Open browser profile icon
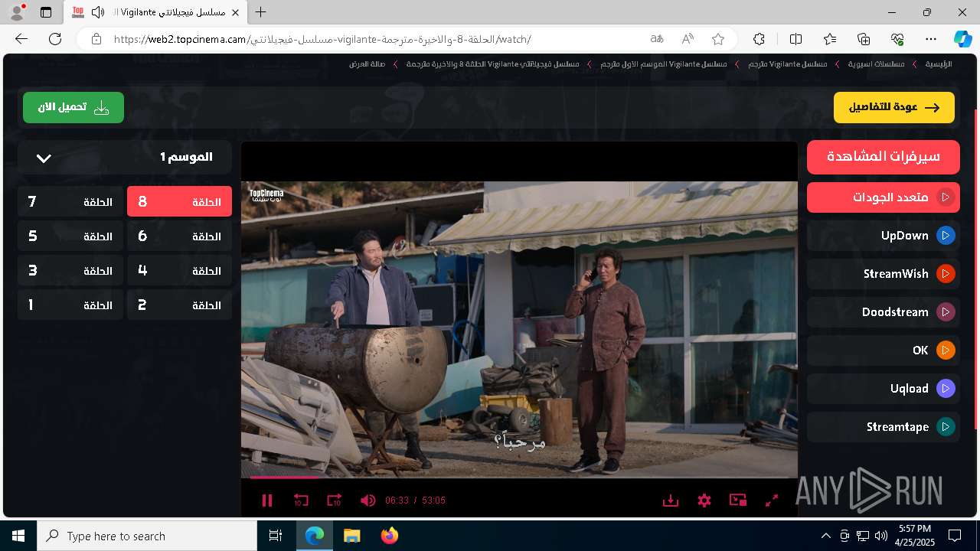 click(x=17, y=12)
